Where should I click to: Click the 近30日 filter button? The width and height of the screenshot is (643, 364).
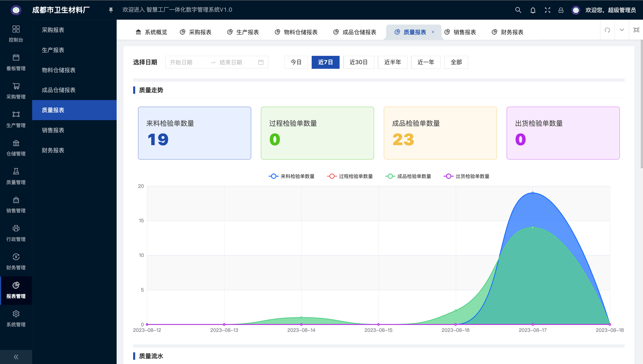point(358,62)
